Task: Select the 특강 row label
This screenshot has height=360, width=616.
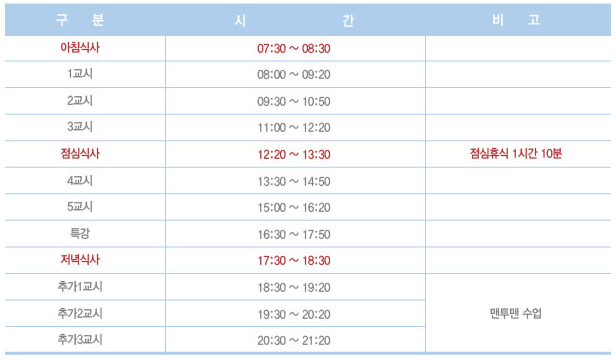Action: (80, 233)
